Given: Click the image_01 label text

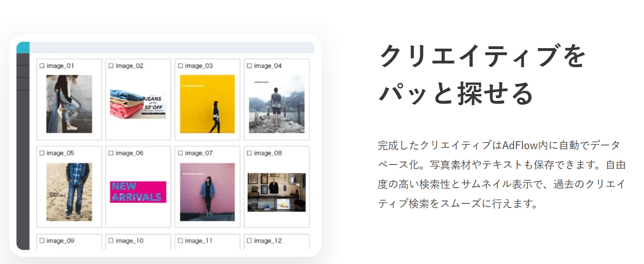Looking at the screenshot, I should [x=60, y=66].
